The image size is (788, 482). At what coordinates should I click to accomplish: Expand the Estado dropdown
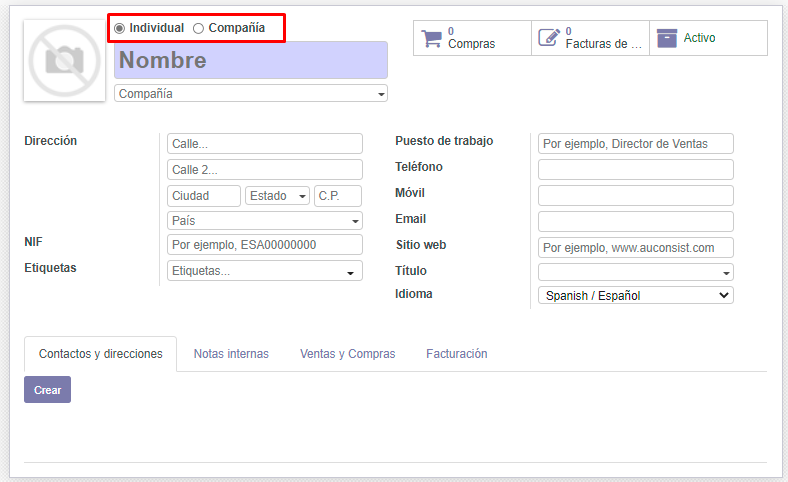[x=277, y=196]
